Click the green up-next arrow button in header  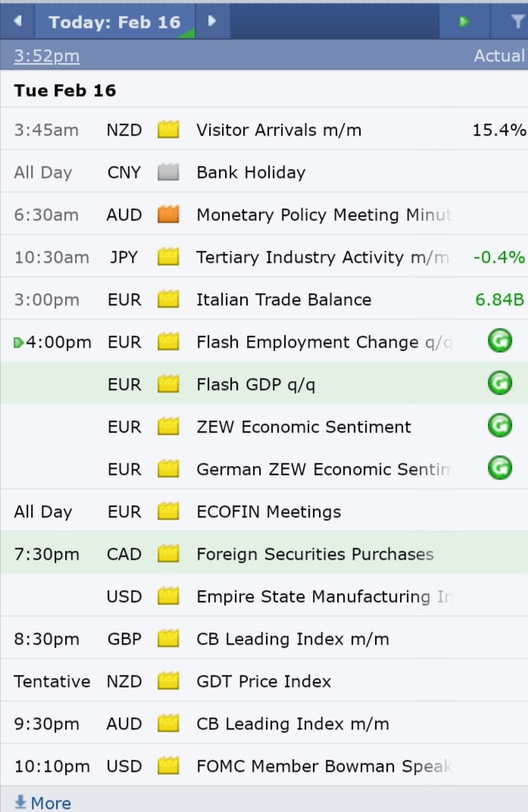(464, 21)
